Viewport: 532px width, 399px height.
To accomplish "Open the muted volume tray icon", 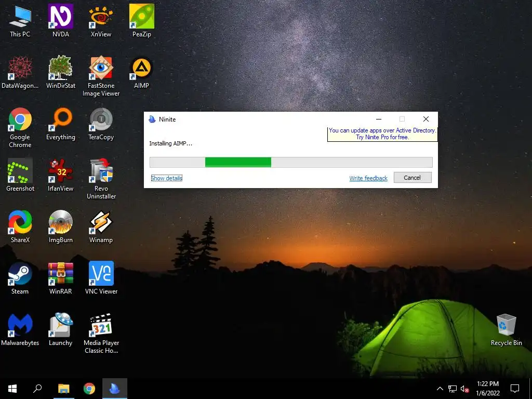I will [465, 389].
